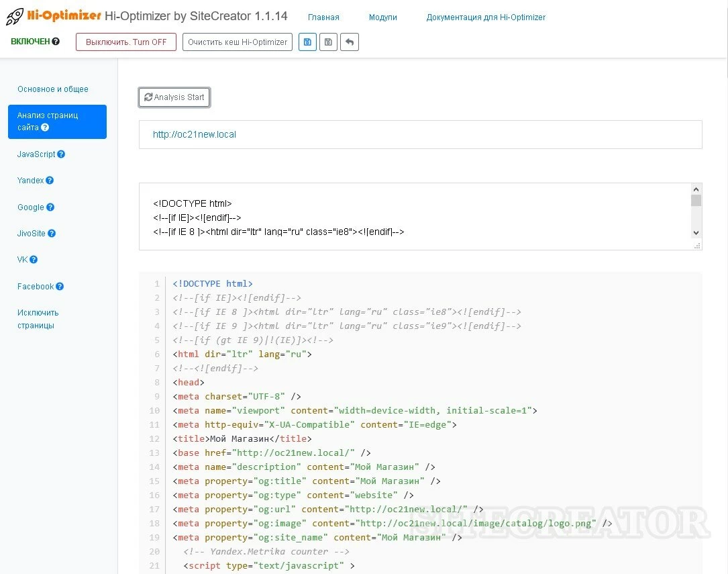Screen dimensions: 728x574
Task: Switch to the VK tab
Action: tap(22, 260)
